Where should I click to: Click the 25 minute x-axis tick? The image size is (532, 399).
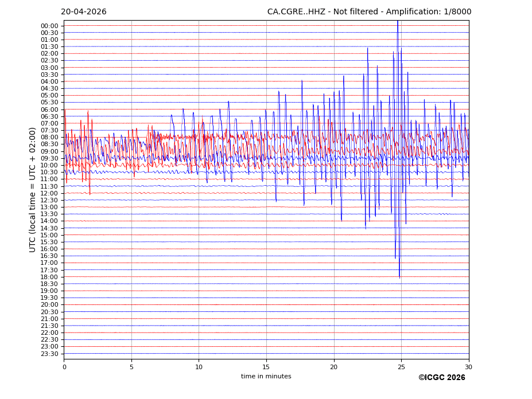click(401, 367)
